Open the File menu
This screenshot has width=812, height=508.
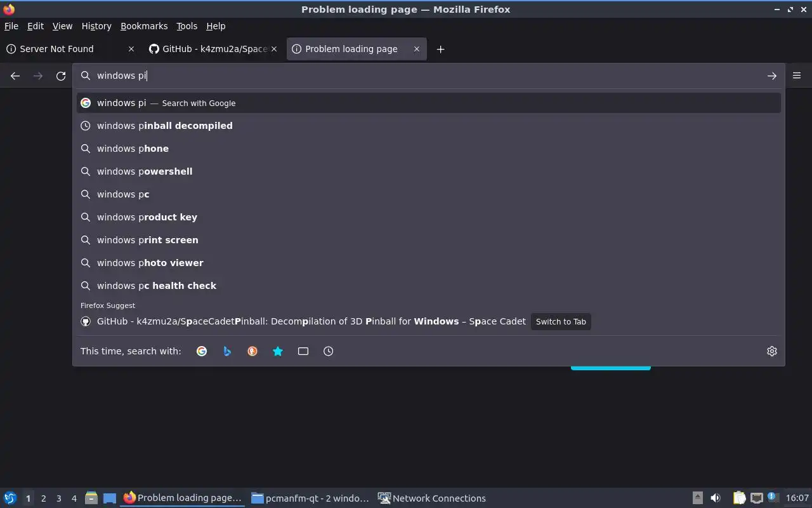11,26
